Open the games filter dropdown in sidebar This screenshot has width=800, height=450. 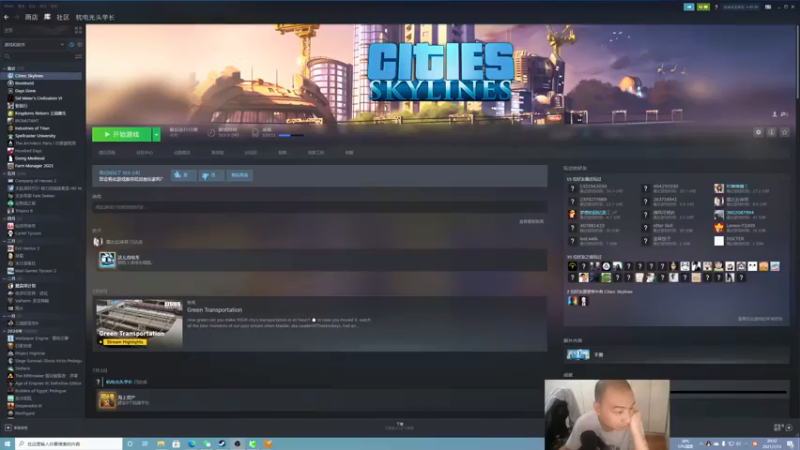[34, 44]
